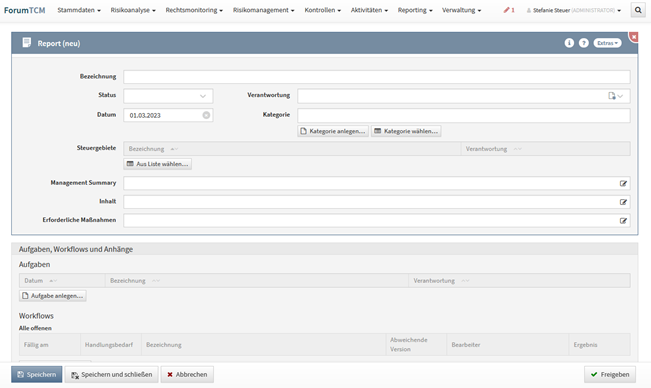The width and height of the screenshot is (651, 388).
Task: Click the Kategorie anlegen button
Action: pos(333,131)
